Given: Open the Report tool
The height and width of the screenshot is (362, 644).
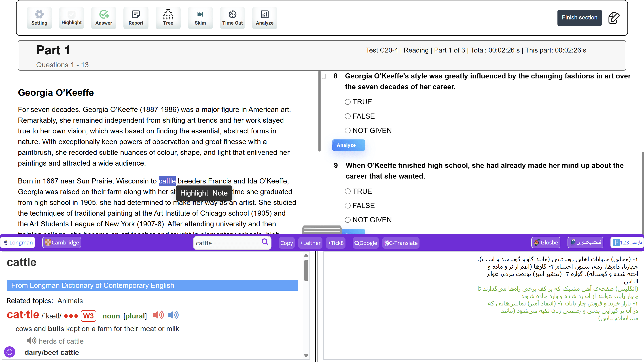Looking at the screenshot, I should tap(136, 18).
